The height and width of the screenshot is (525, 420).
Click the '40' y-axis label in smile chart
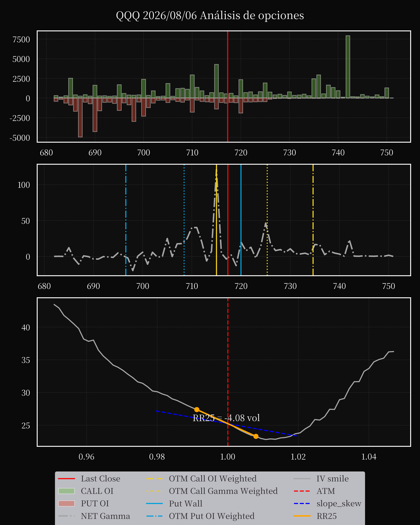[26, 328]
